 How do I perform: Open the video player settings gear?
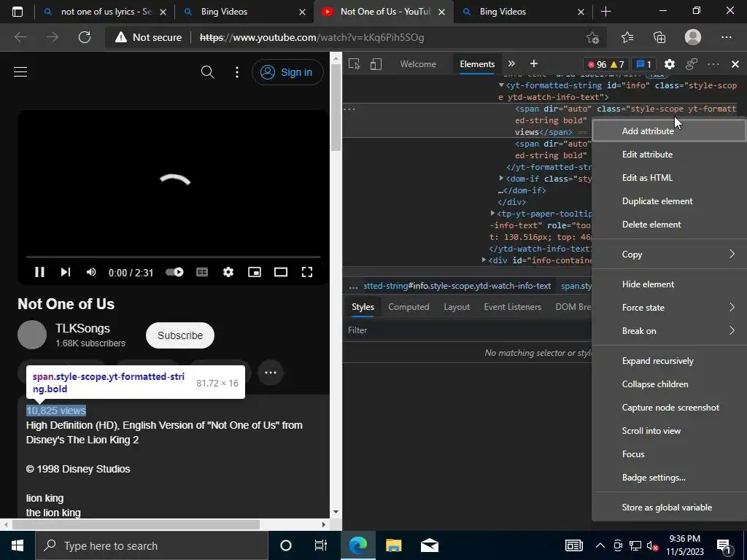coord(228,272)
